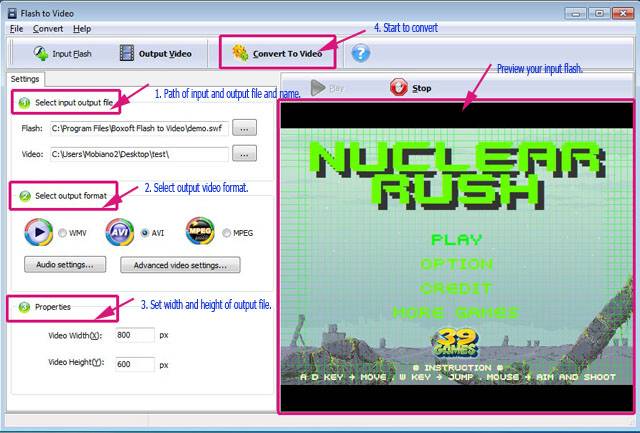Click the Input Flash toolbar button

[x=62, y=53]
